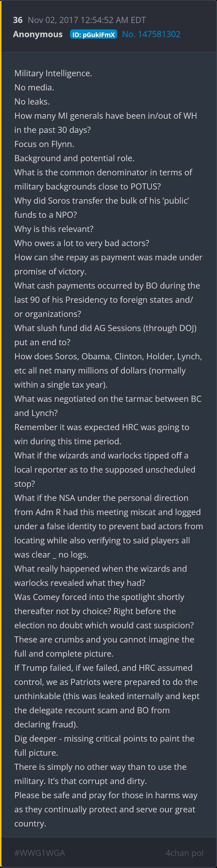
Task: Click the #WWG1WGA tag in footer
Action: 39,853
